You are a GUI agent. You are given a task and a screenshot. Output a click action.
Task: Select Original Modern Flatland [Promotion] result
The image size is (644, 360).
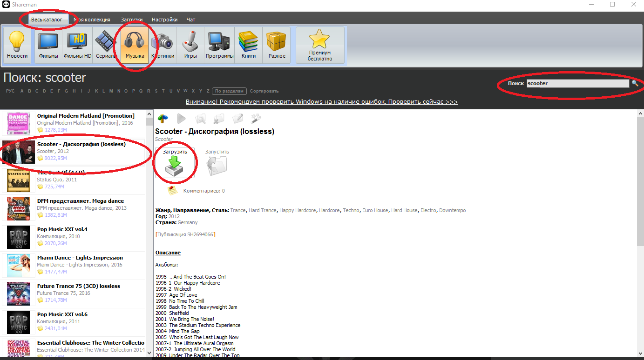(x=73, y=123)
